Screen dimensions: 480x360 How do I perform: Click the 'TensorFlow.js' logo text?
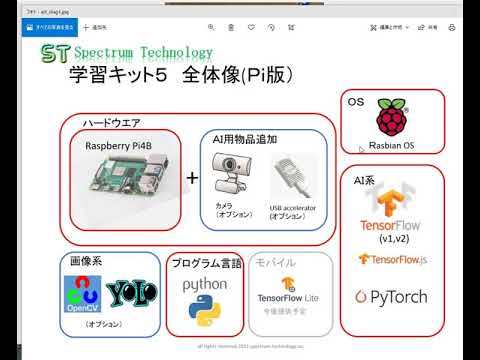point(393,259)
